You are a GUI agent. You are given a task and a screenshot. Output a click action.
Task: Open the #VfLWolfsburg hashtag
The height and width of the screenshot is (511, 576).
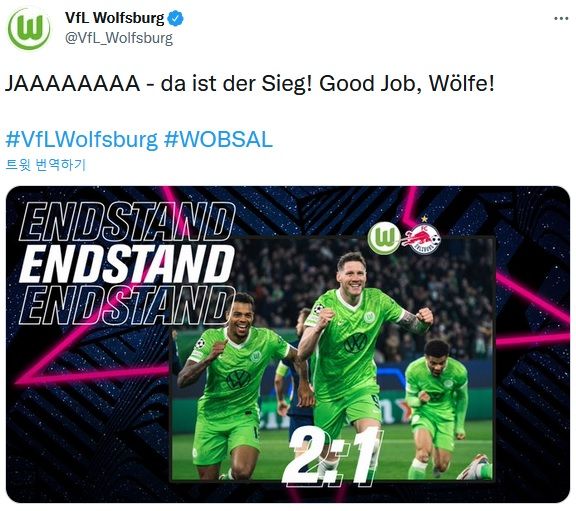point(82,140)
